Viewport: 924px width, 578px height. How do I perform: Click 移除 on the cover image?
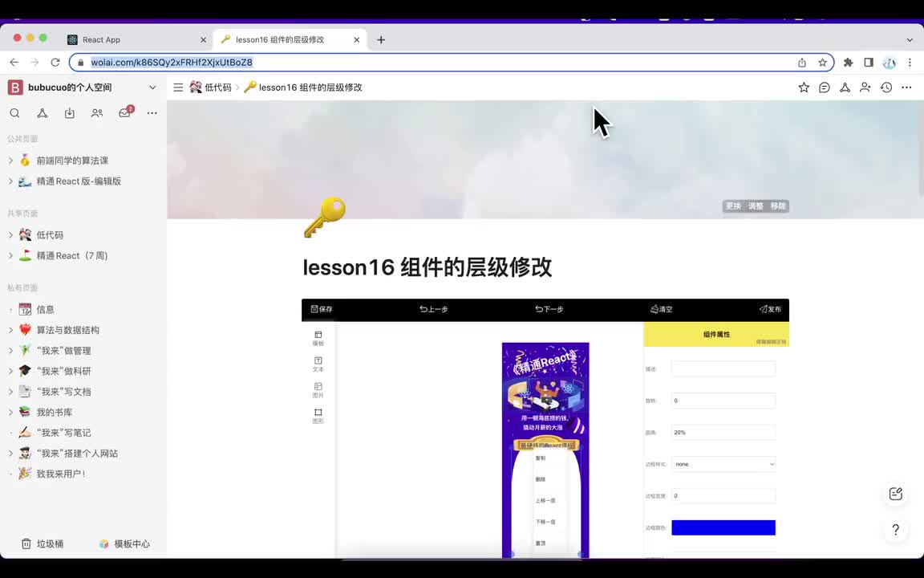778,206
